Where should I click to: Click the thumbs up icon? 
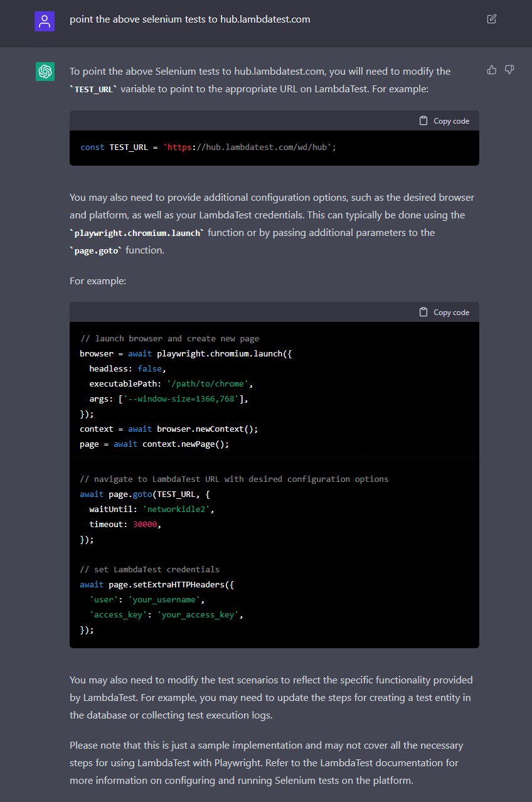pos(492,70)
